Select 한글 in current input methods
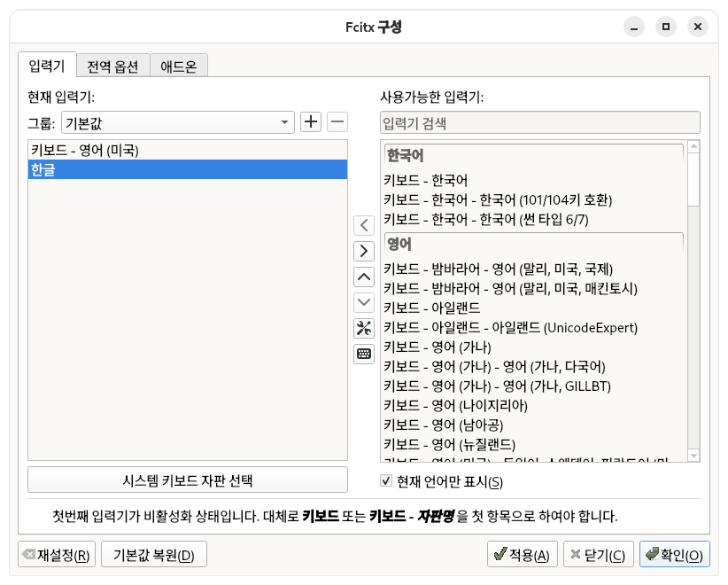Image resolution: width=728 pixels, height=585 pixels. click(x=188, y=169)
